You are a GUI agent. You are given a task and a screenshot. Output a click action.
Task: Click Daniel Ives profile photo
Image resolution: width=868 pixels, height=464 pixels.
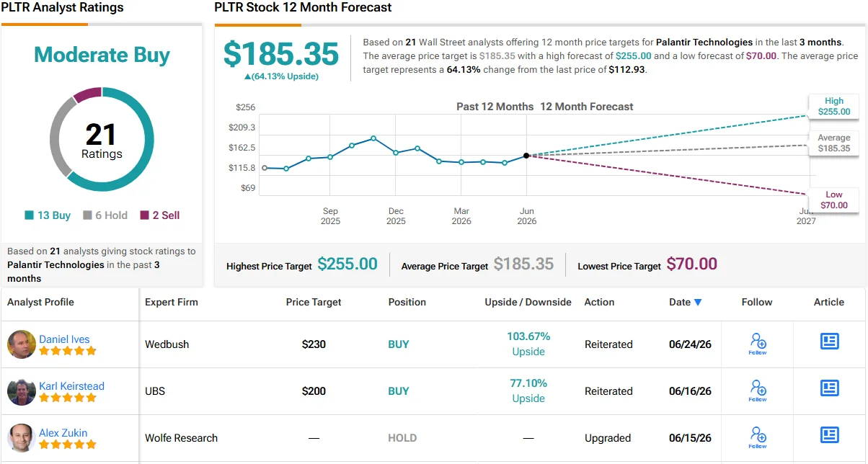tap(21, 344)
